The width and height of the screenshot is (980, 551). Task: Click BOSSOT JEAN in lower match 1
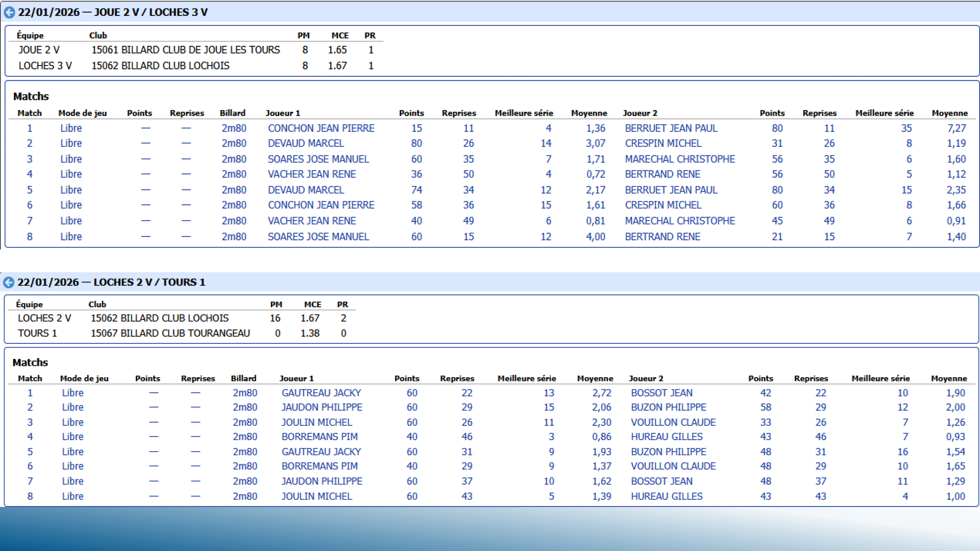tap(661, 393)
